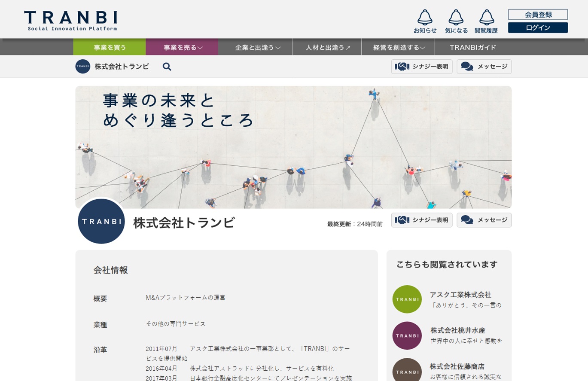
Task: Click the 「ありがとう、その一言の description text
Action: pyautogui.click(x=466, y=305)
